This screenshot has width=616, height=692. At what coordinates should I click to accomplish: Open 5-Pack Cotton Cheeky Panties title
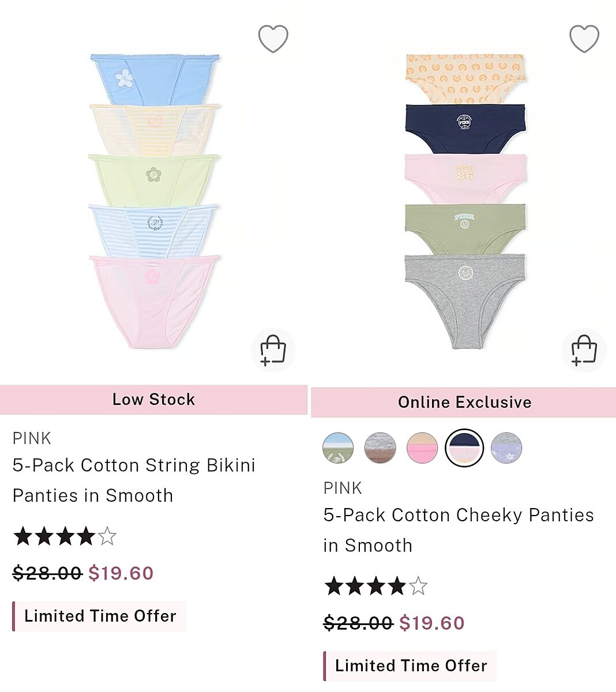(459, 530)
